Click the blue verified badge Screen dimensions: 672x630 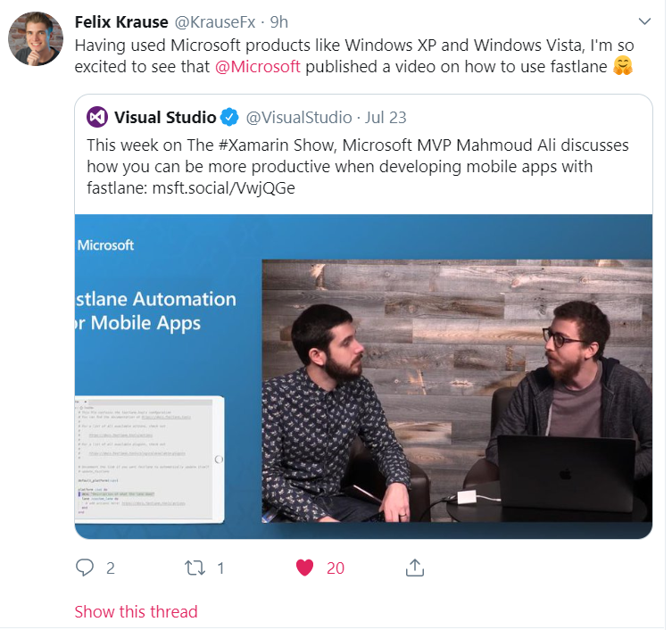tap(229, 117)
